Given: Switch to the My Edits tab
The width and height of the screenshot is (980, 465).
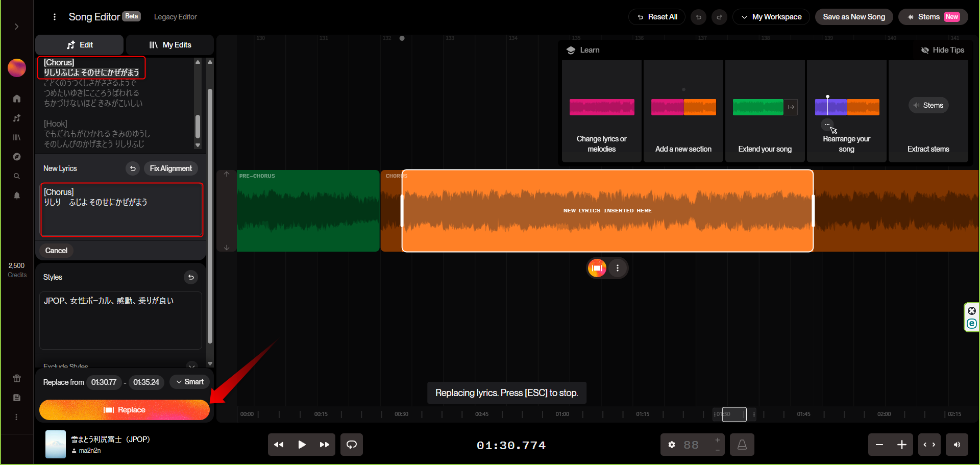Looking at the screenshot, I should 170,45.
